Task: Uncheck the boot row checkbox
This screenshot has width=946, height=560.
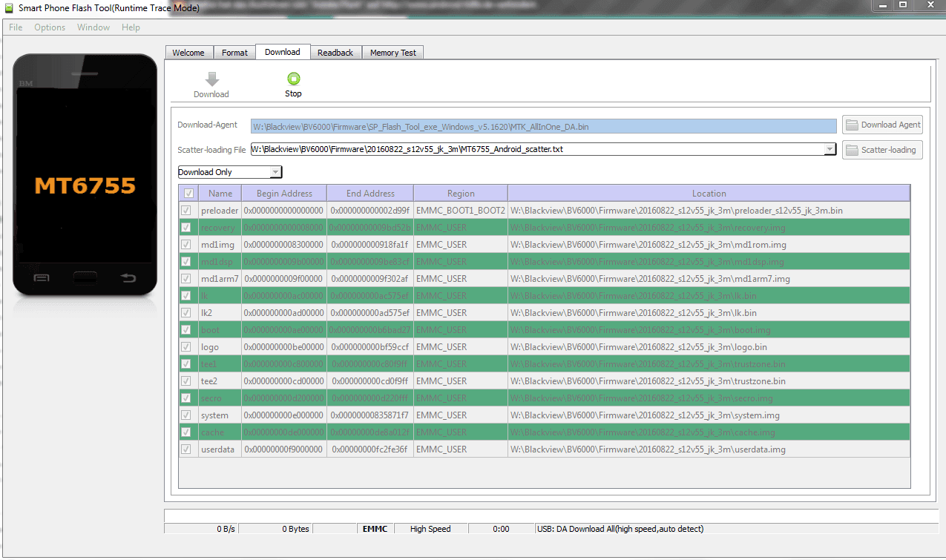Action: click(185, 330)
